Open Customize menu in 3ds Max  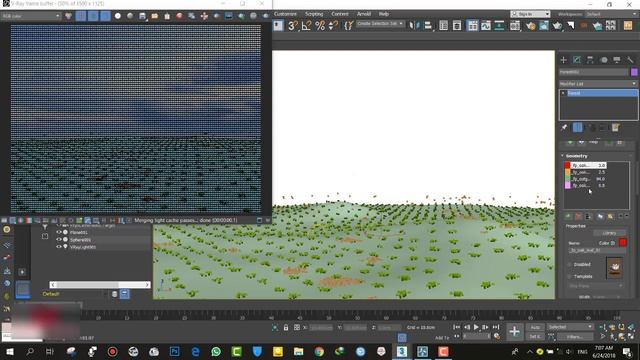coord(285,14)
